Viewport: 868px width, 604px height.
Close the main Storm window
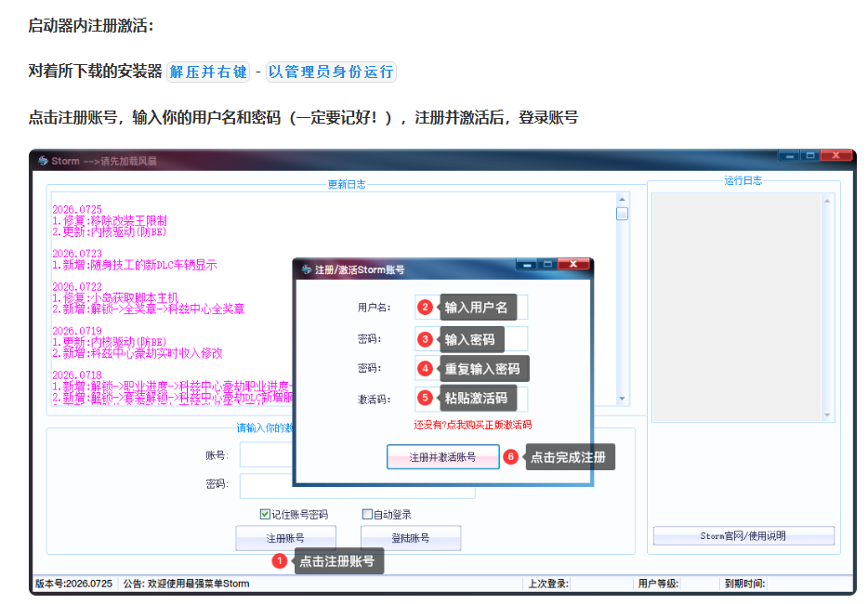pos(835,155)
